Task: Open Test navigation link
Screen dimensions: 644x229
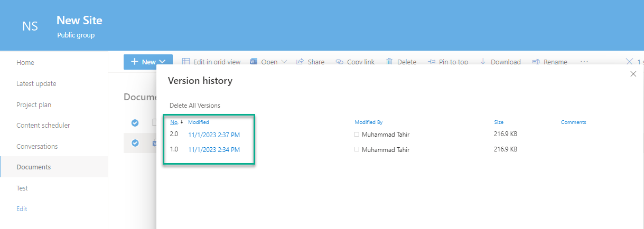Action: pos(22,188)
